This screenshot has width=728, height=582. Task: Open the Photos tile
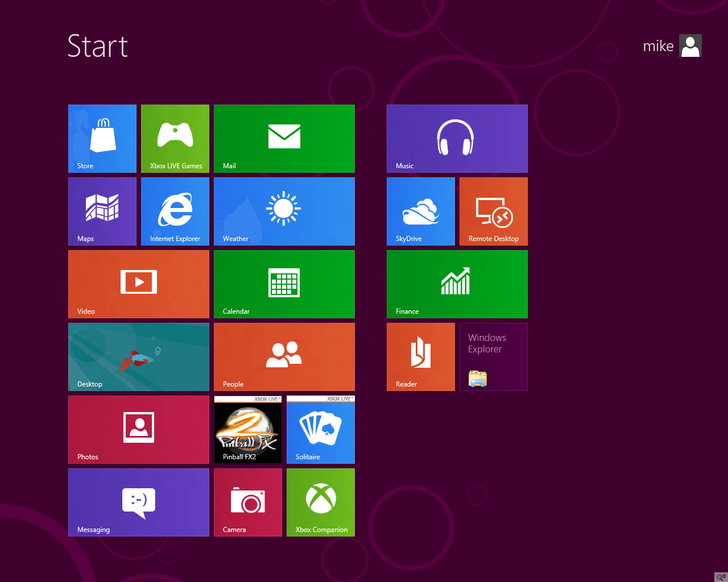point(139,429)
